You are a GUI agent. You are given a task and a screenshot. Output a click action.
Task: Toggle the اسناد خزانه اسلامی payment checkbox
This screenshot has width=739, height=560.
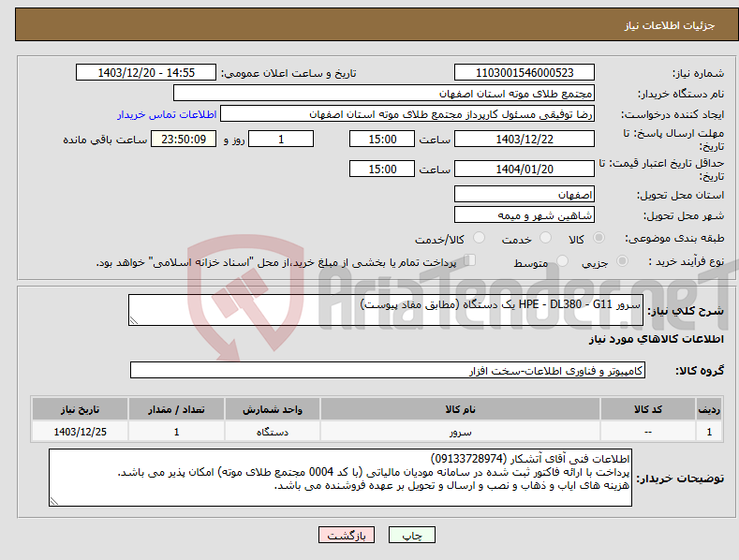[470, 260]
